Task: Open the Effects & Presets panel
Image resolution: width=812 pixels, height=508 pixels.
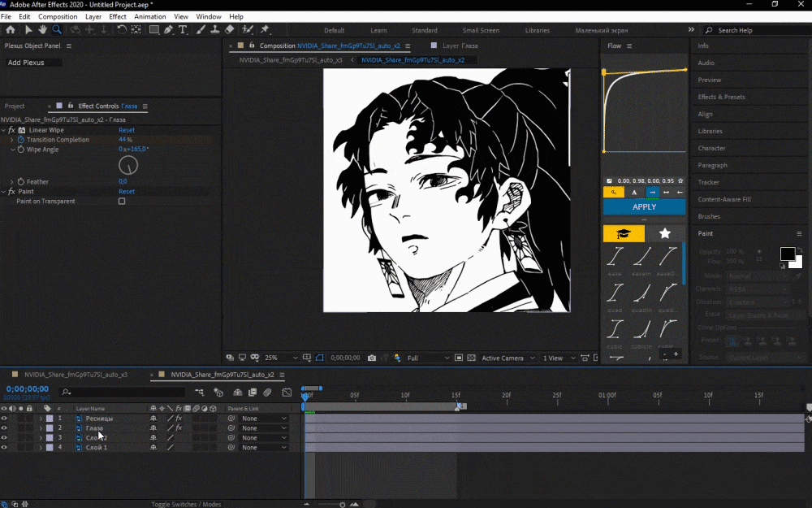Action: (721, 97)
